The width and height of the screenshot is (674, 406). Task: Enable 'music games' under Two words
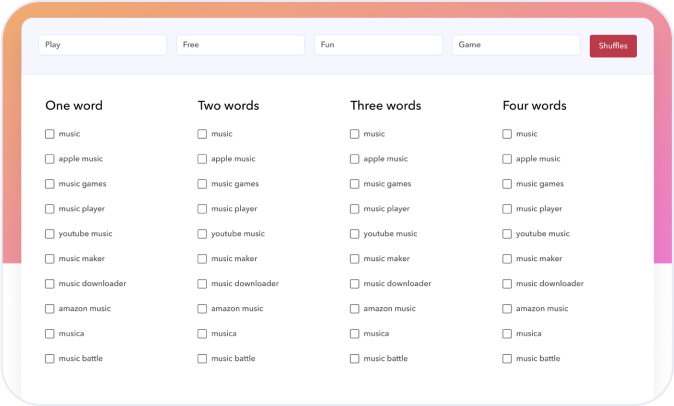[202, 184]
